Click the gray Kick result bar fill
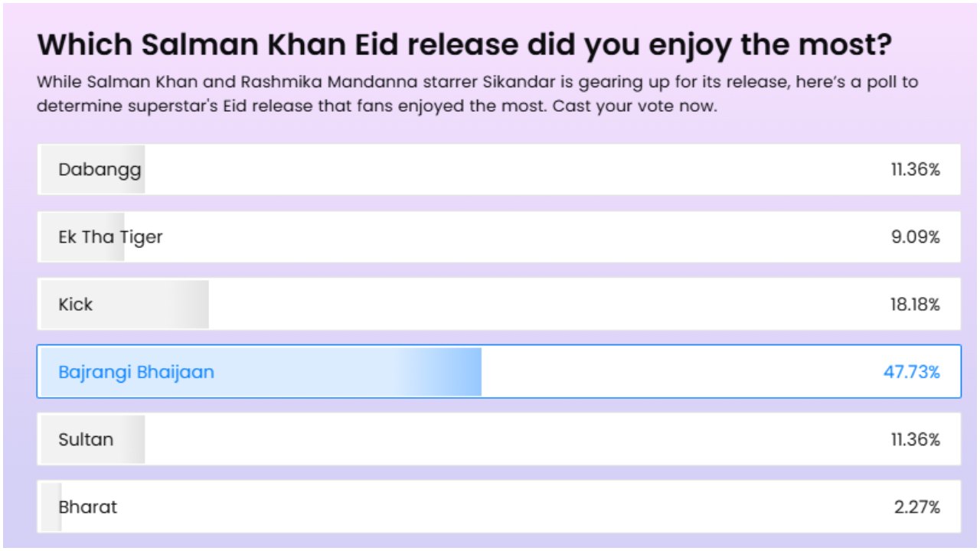Image resolution: width=980 pixels, height=551 pixels. pos(125,305)
